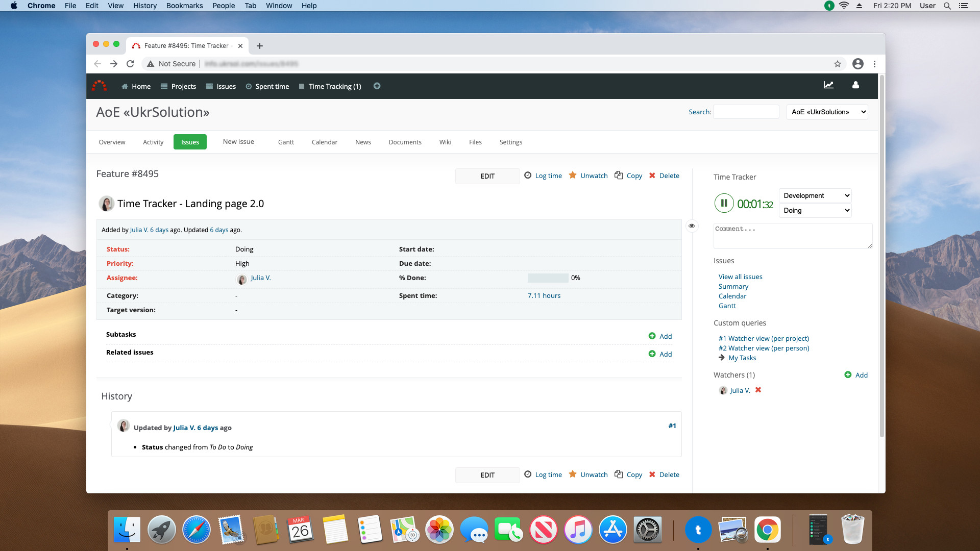Viewport: 980px width, 551px height.
Task: Open View all issues link
Action: coord(740,277)
